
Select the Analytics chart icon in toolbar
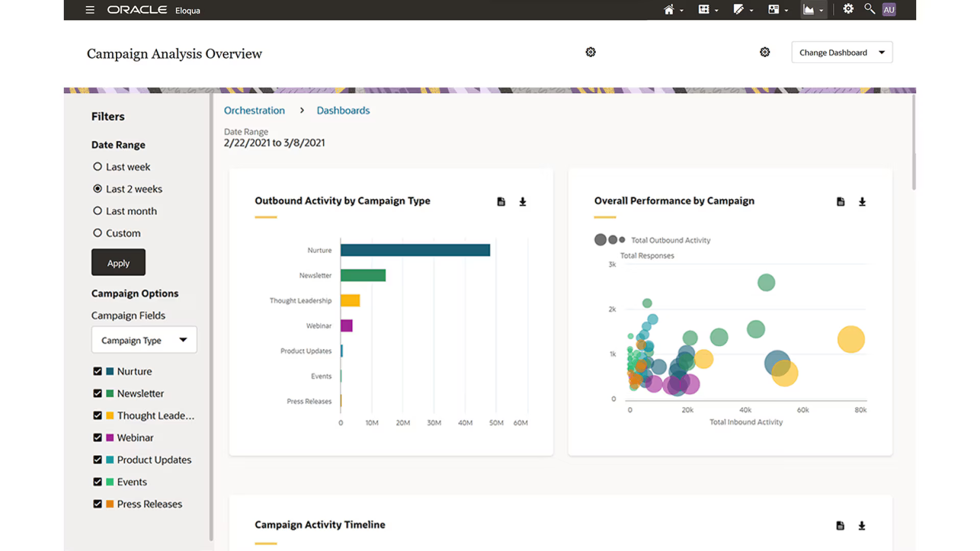point(810,9)
